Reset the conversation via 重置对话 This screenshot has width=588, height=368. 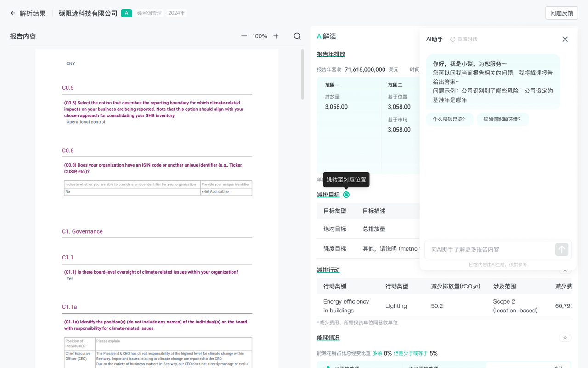click(x=464, y=40)
